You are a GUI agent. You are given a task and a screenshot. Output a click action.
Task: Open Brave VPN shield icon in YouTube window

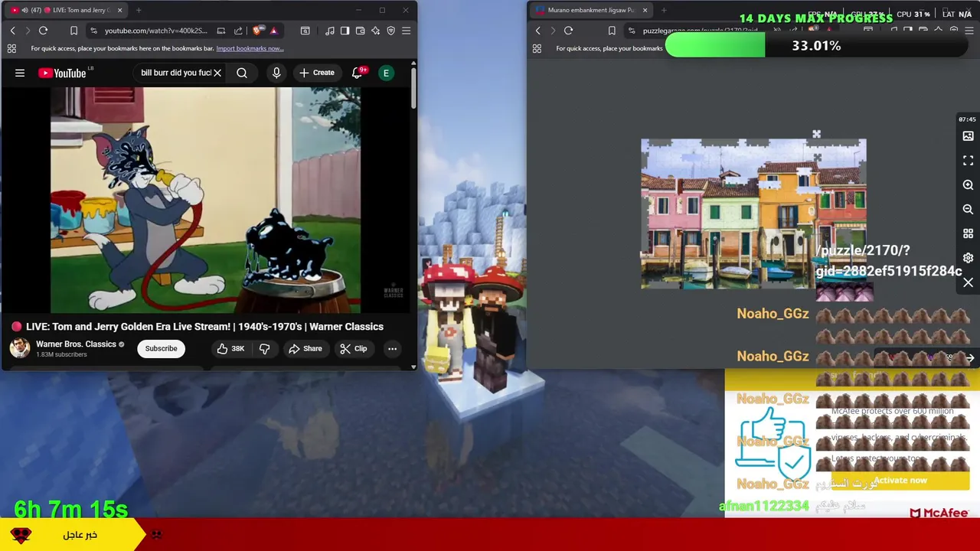[390, 31]
